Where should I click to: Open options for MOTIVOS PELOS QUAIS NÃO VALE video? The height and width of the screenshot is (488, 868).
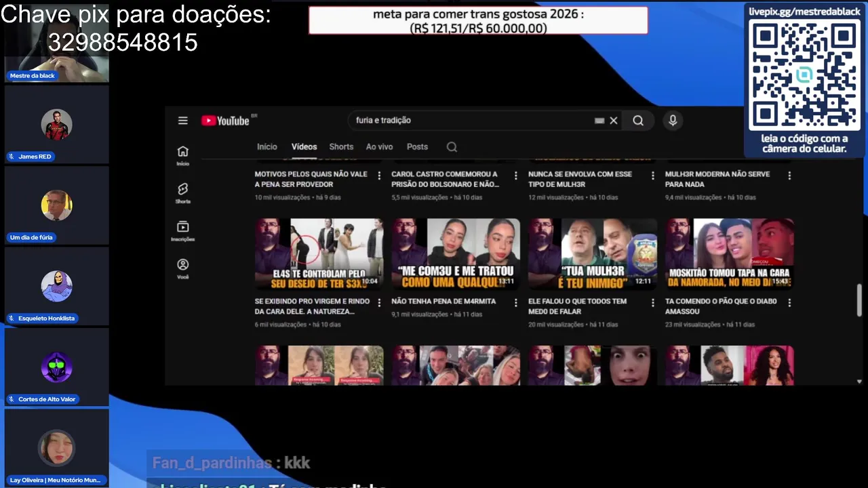pyautogui.click(x=379, y=176)
